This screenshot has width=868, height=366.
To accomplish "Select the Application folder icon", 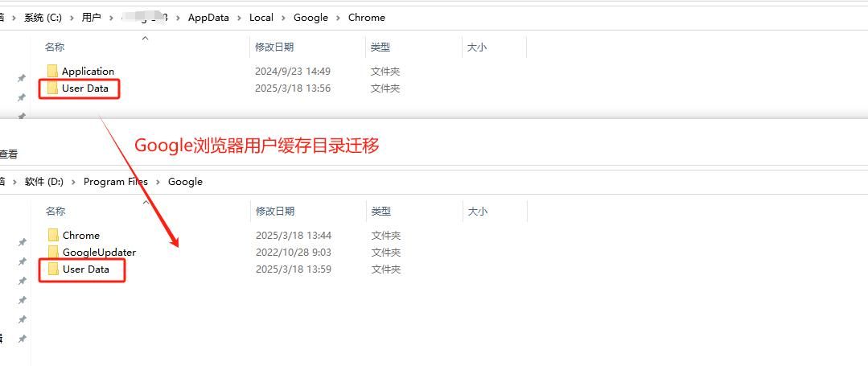I will (x=52, y=71).
